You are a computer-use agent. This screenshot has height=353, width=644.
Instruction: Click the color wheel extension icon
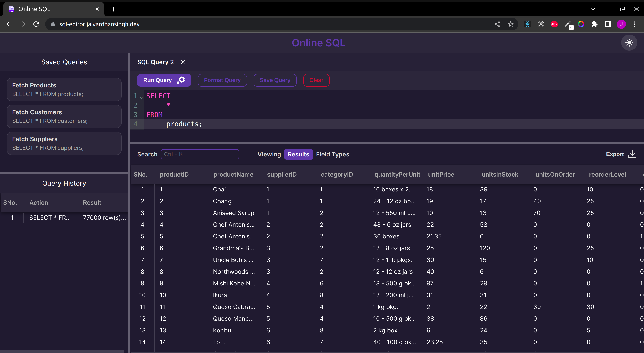[x=581, y=24]
